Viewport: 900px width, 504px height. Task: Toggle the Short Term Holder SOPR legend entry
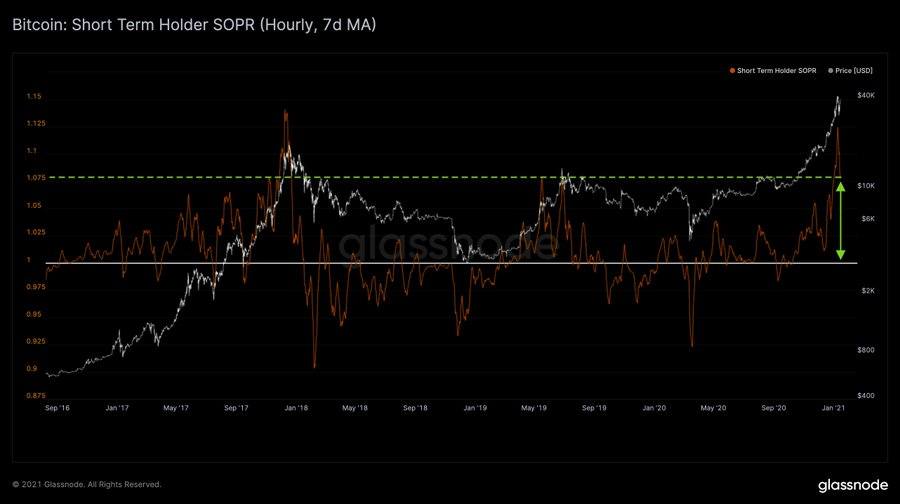[773, 71]
